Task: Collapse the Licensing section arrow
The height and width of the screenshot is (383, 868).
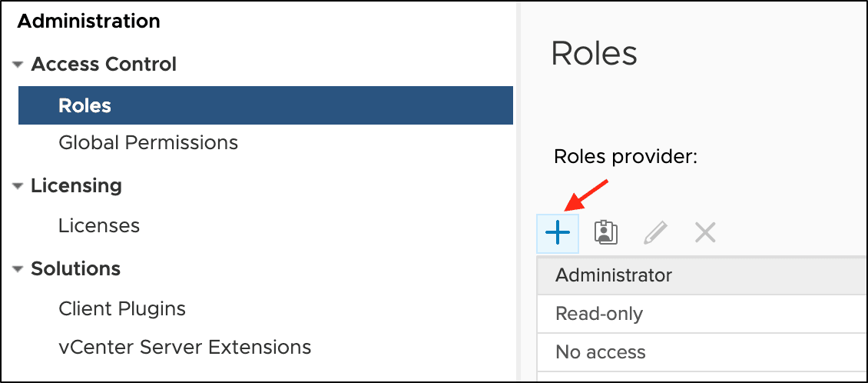Action: (18, 186)
